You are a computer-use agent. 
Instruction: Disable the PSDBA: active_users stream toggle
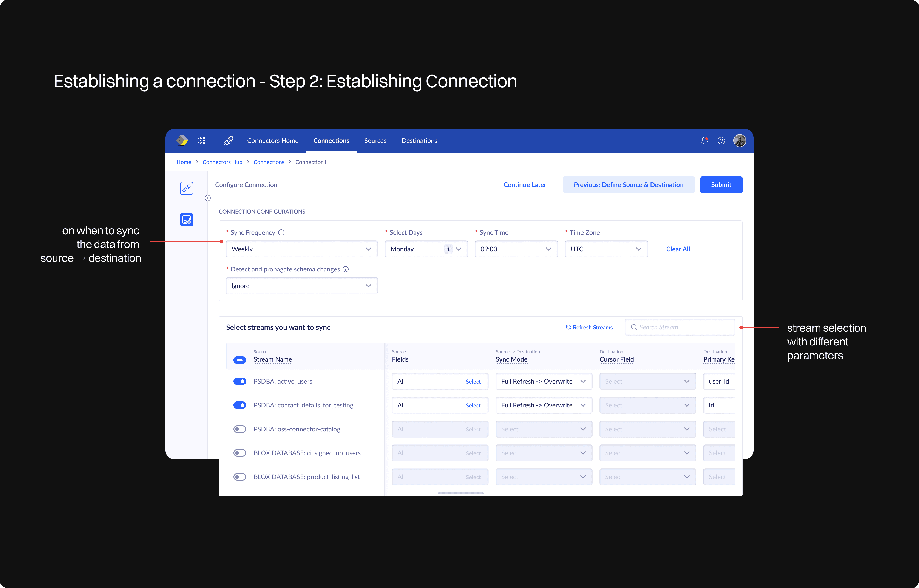tap(240, 382)
